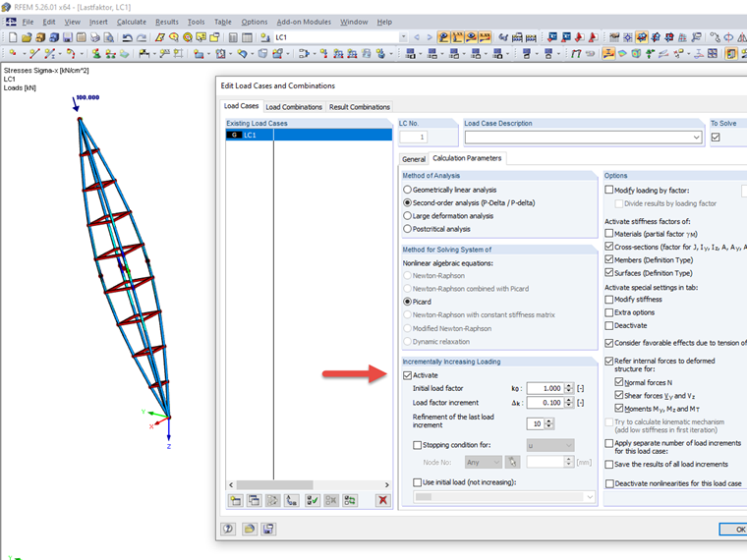Image resolution: width=747 pixels, height=560 pixels.
Task: Select Postcritical analysis option
Action: pos(407,229)
